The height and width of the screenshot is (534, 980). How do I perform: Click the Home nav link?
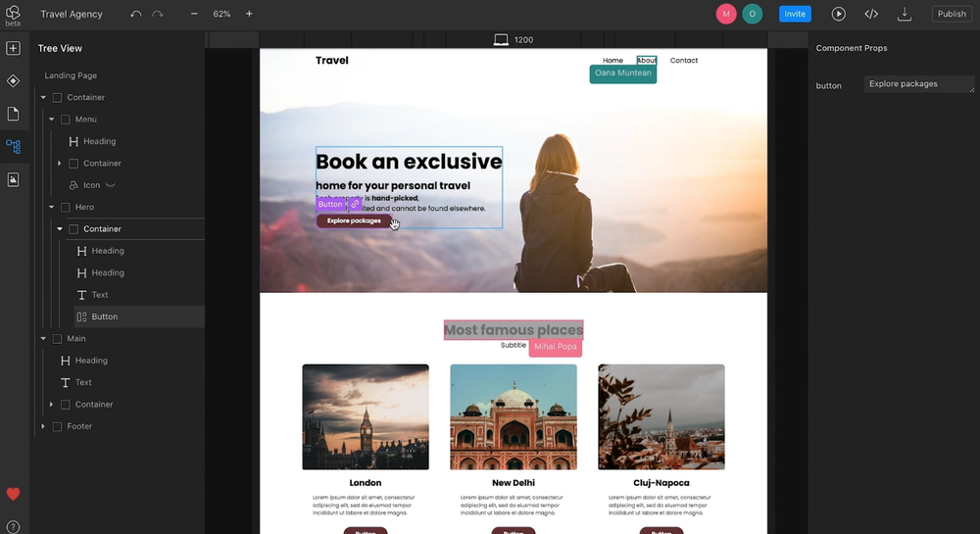[612, 61]
